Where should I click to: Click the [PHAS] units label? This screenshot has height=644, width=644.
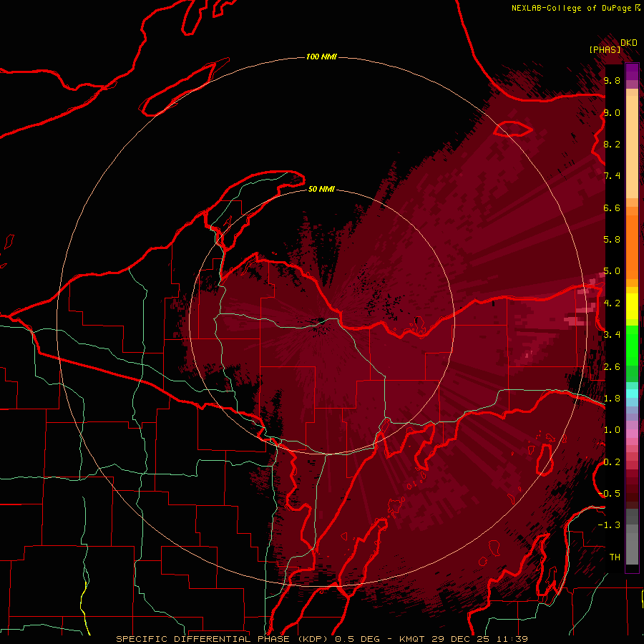605,49
